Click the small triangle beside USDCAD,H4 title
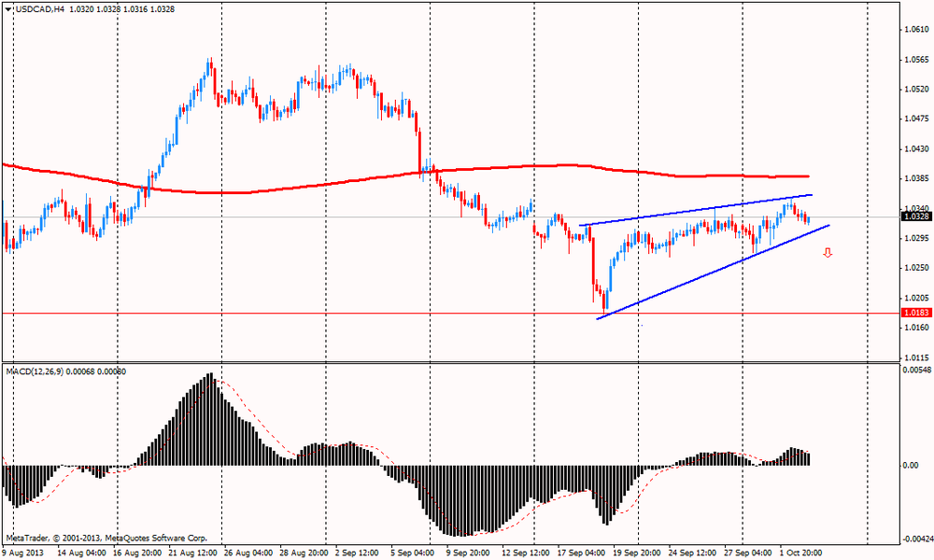Screen dimensions: 934x560 [x=7, y=9]
